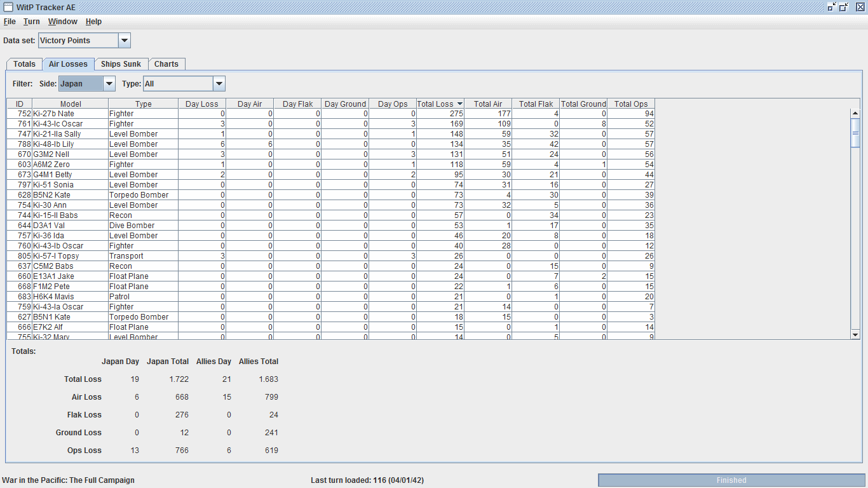Click the Japan Total column heading in Totals
The height and width of the screenshot is (488, 868).
click(168, 362)
